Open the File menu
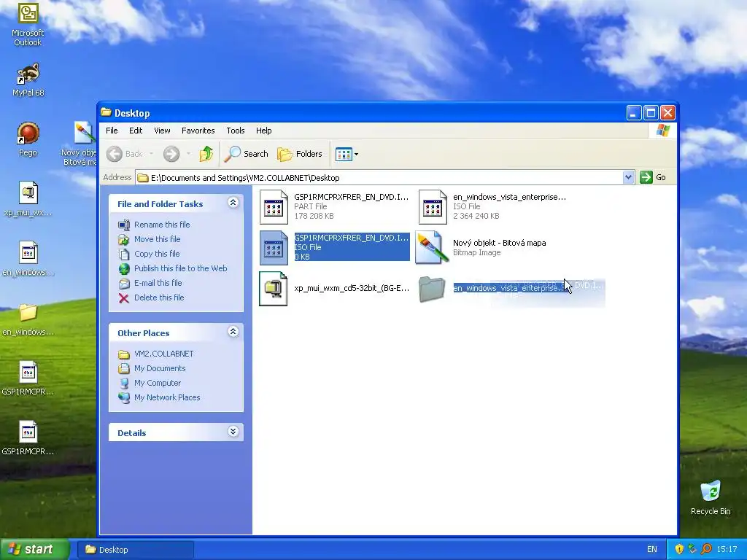The height and width of the screenshot is (560, 747). (112, 131)
